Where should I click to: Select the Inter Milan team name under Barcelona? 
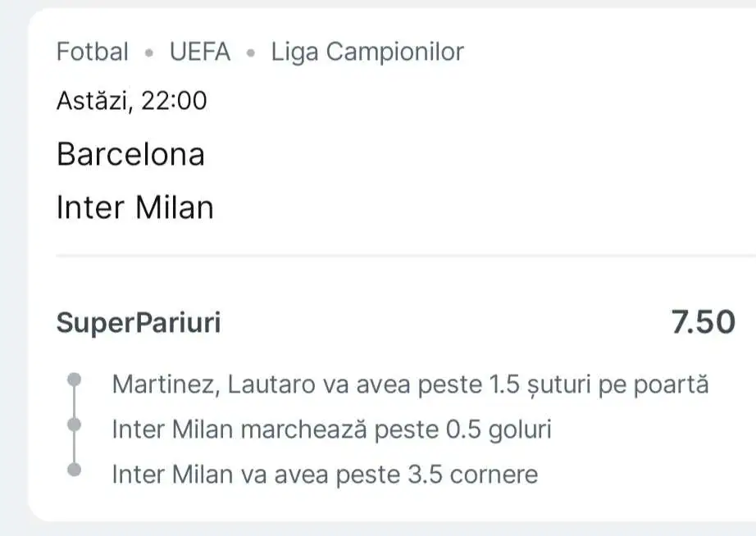point(134,207)
